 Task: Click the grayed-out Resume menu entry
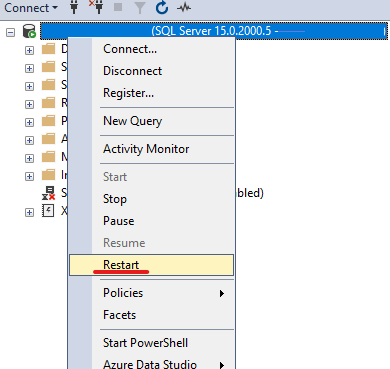(151, 243)
